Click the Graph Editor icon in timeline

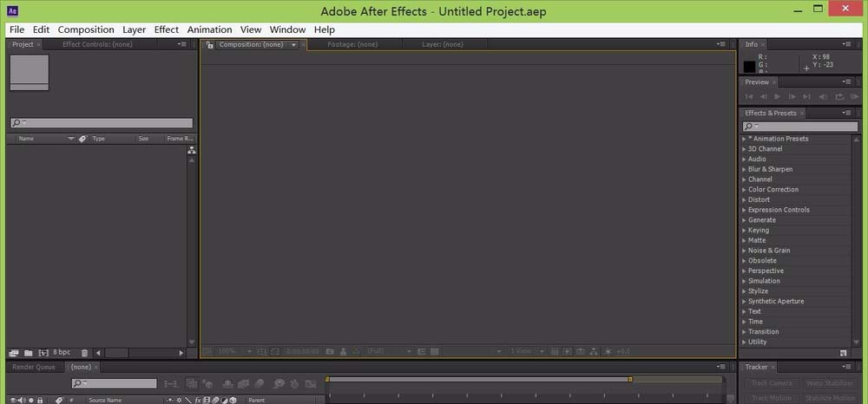(x=311, y=383)
